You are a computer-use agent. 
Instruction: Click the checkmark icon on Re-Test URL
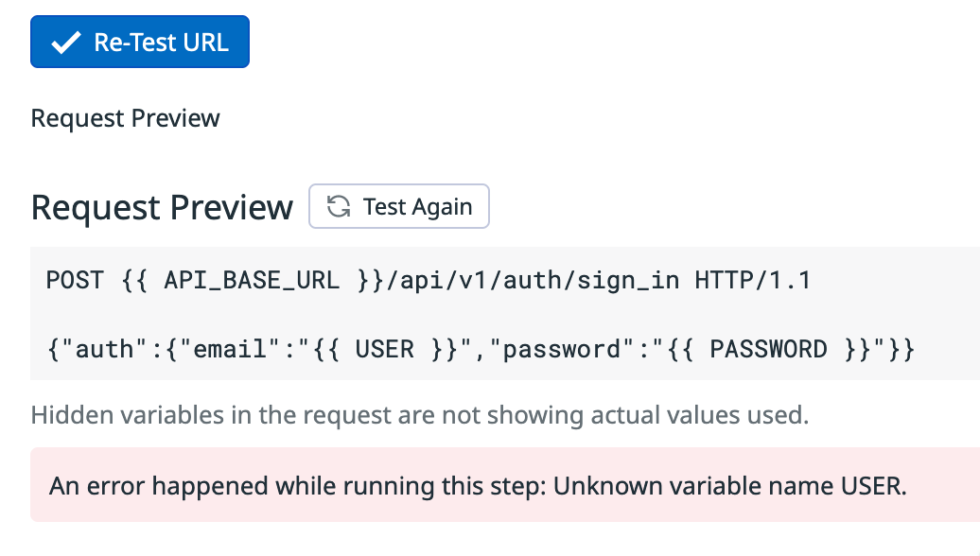pyautogui.click(x=65, y=43)
